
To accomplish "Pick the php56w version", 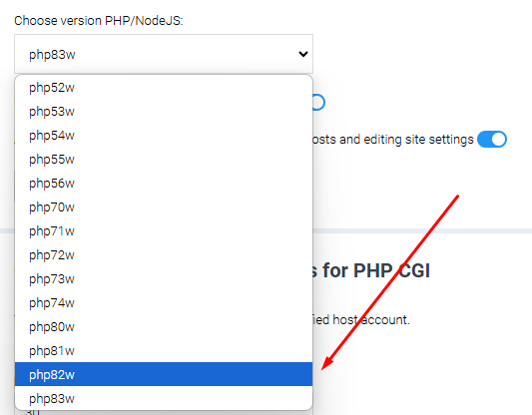I will pos(164,184).
